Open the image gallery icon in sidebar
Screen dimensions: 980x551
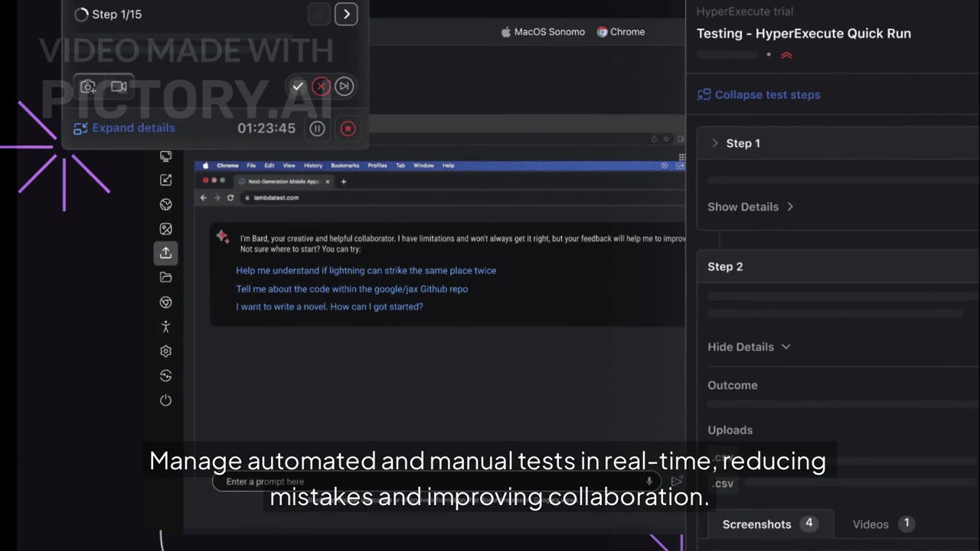pyautogui.click(x=165, y=229)
